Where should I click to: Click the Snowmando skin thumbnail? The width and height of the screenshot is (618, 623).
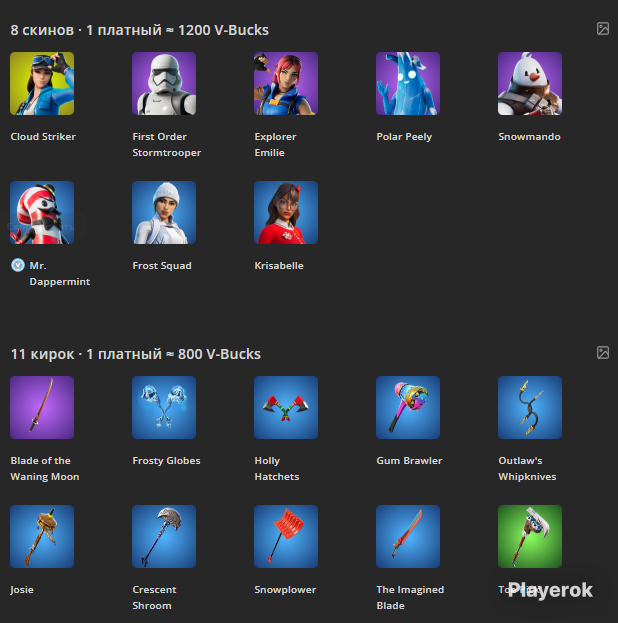click(x=530, y=83)
